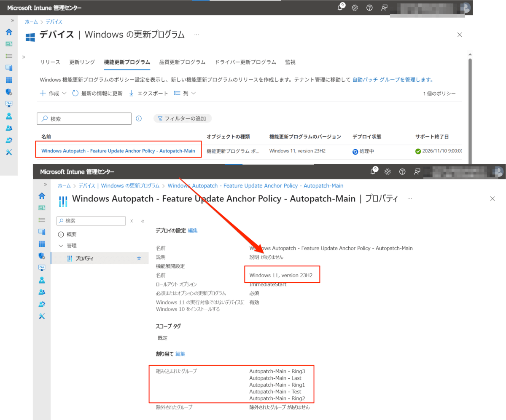Open Devices icon in upper sidebar
Viewport: 506px width, 420px height.
pyautogui.click(x=9, y=68)
